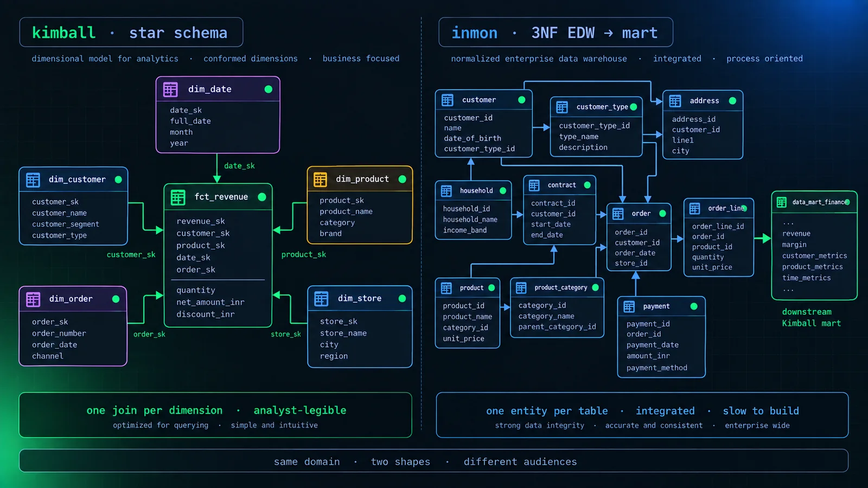
Task: Click the green dot on the household table
Action: point(503,191)
